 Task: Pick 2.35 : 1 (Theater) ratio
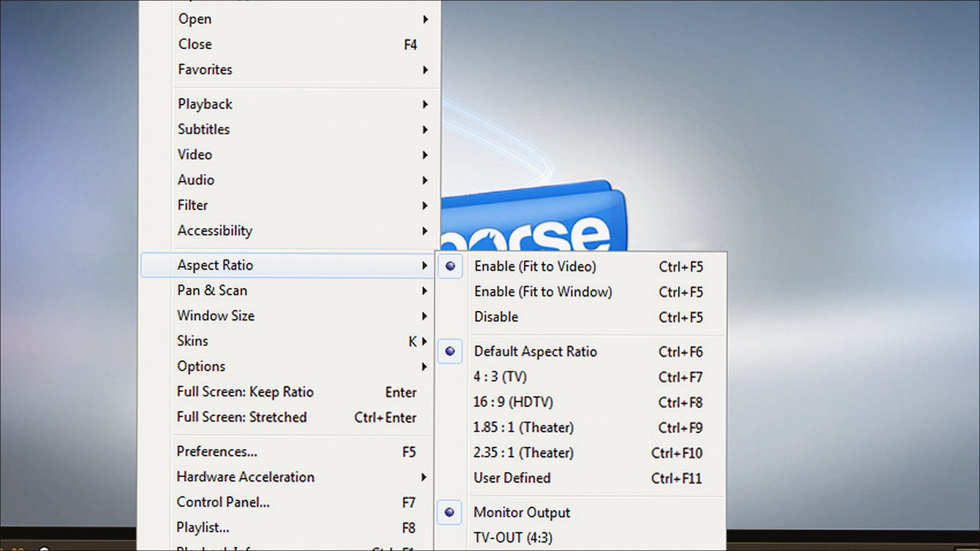point(581,453)
